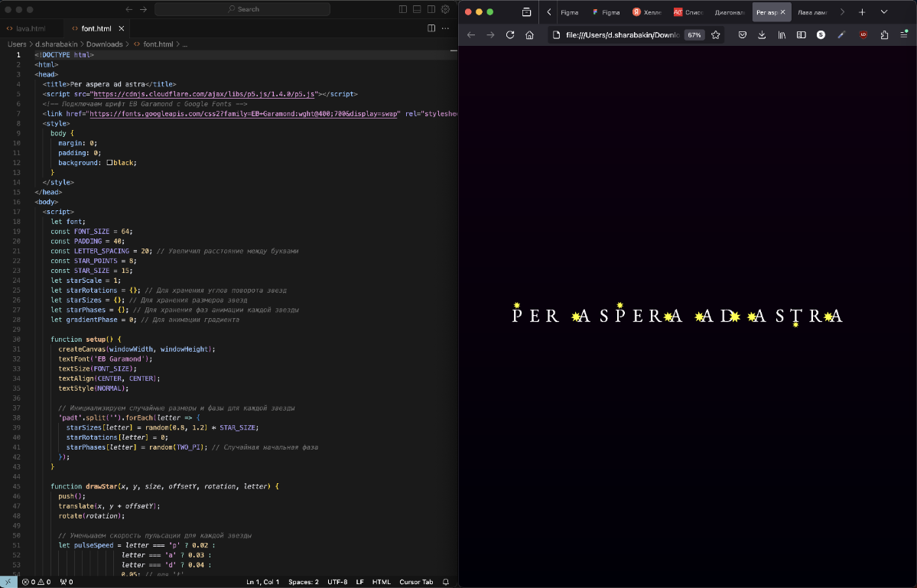This screenshot has height=588, width=917.
Task: Click the 67% zoom level badge
Action: [x=694, y=34]
